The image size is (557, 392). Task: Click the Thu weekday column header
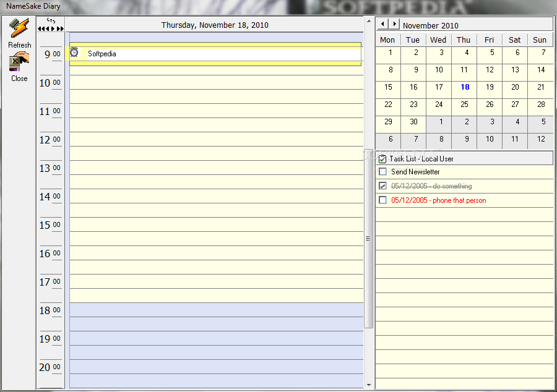point(464,40)
